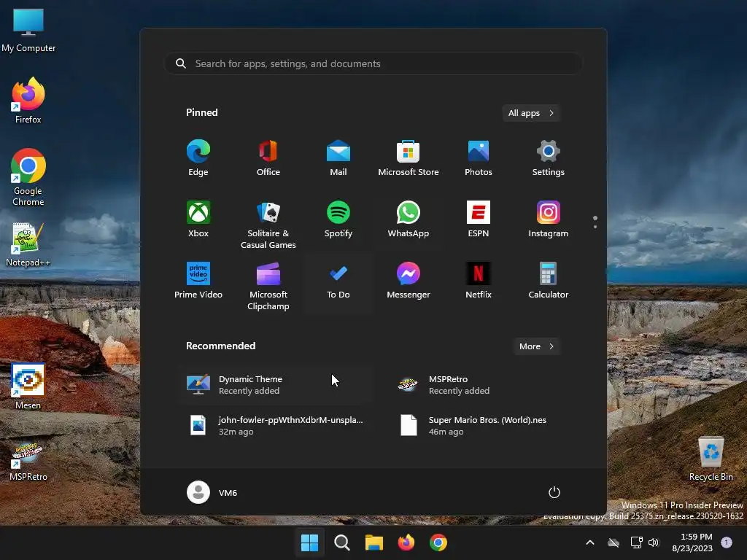Open Microsoft Store from pinned apps
The height and width of the screenshot is (560, 747).
(409, 158)
